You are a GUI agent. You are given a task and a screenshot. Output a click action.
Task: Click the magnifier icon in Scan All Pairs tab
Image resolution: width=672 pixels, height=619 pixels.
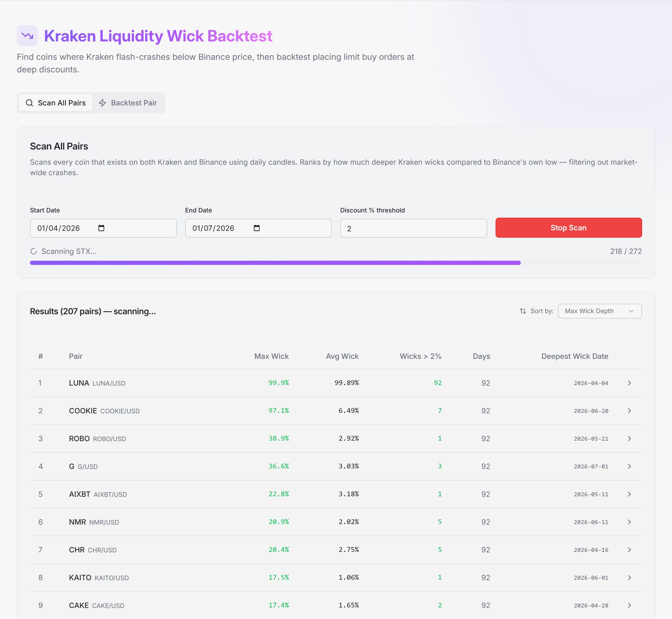click(x=29, y=103)
